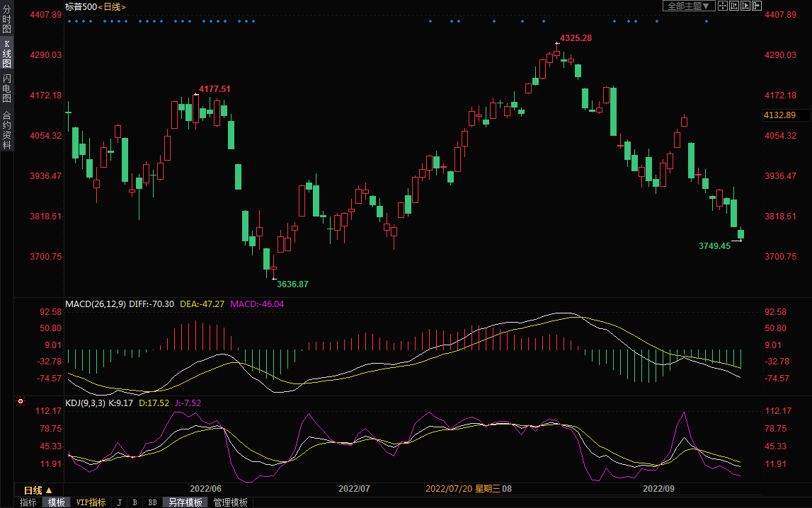
Task: Click the 另存模板 save template button
Action: click(185, 502)
